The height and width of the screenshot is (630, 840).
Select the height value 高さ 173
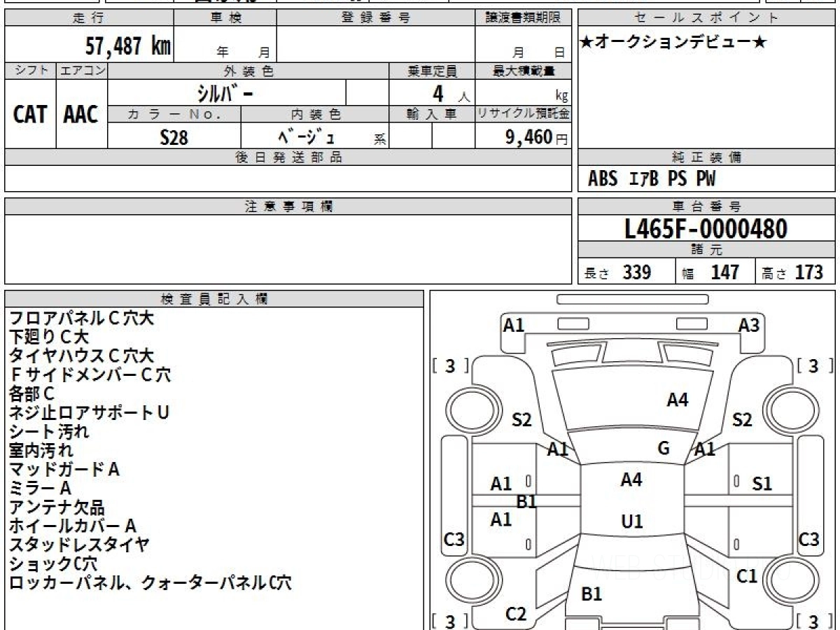click(792, 272)
